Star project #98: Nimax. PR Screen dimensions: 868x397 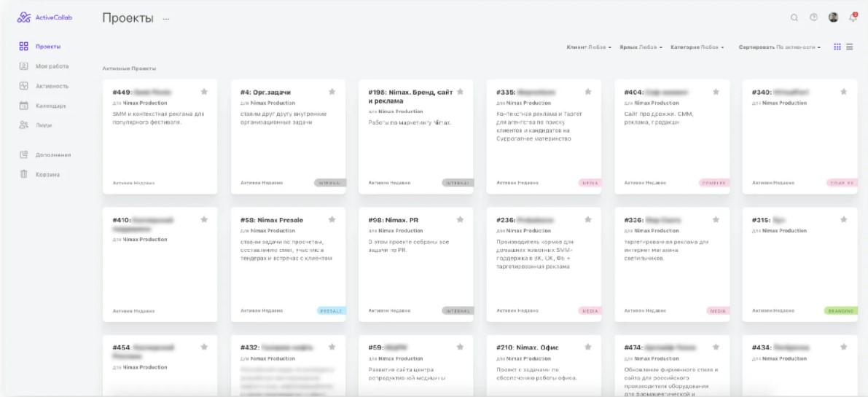point(459,219)
